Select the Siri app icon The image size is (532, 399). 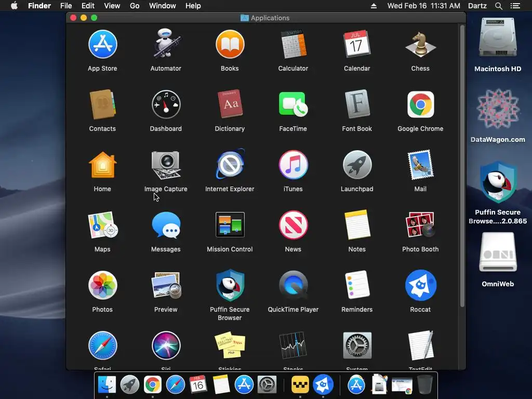166,345
